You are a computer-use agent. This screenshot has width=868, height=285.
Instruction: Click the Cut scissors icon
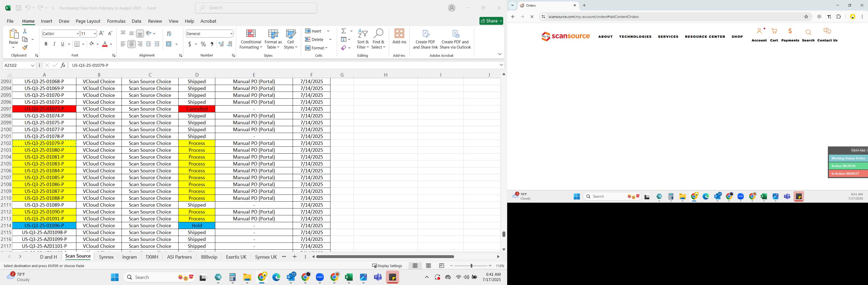[25, 31]
